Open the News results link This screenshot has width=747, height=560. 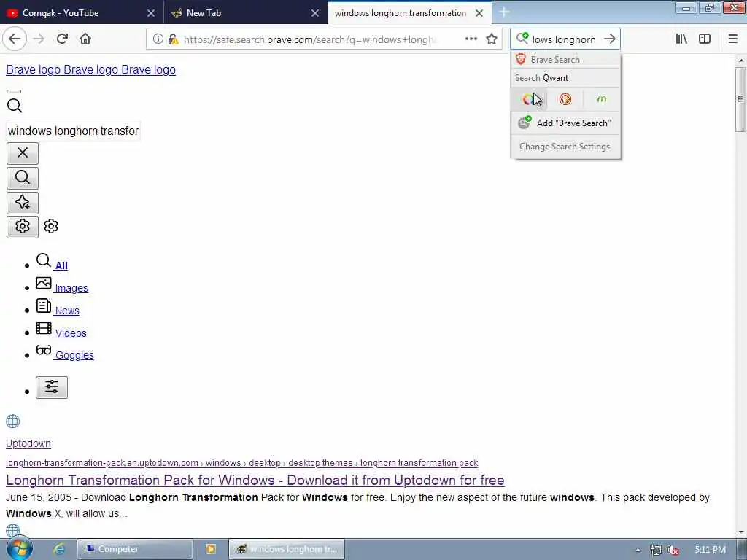[x=67, y=311]
